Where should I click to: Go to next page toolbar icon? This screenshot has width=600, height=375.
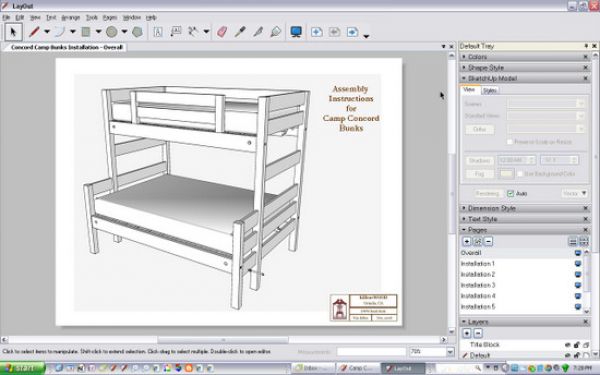click(352, 32)
